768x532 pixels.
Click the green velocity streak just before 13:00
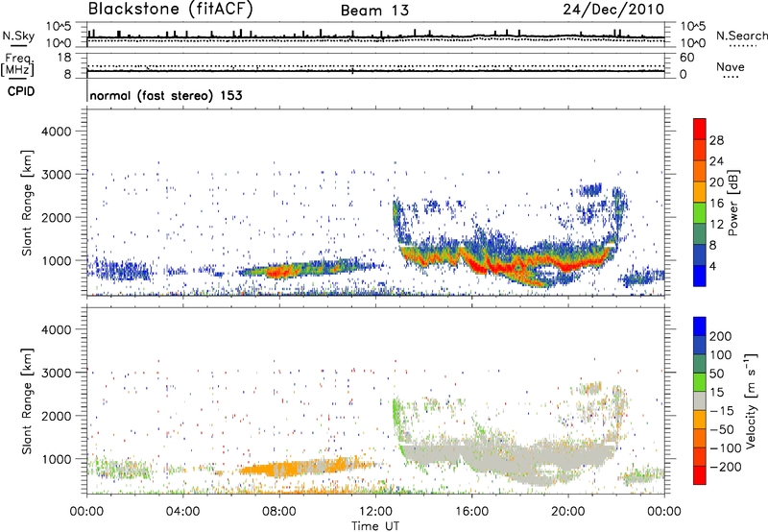pos(396,417)
